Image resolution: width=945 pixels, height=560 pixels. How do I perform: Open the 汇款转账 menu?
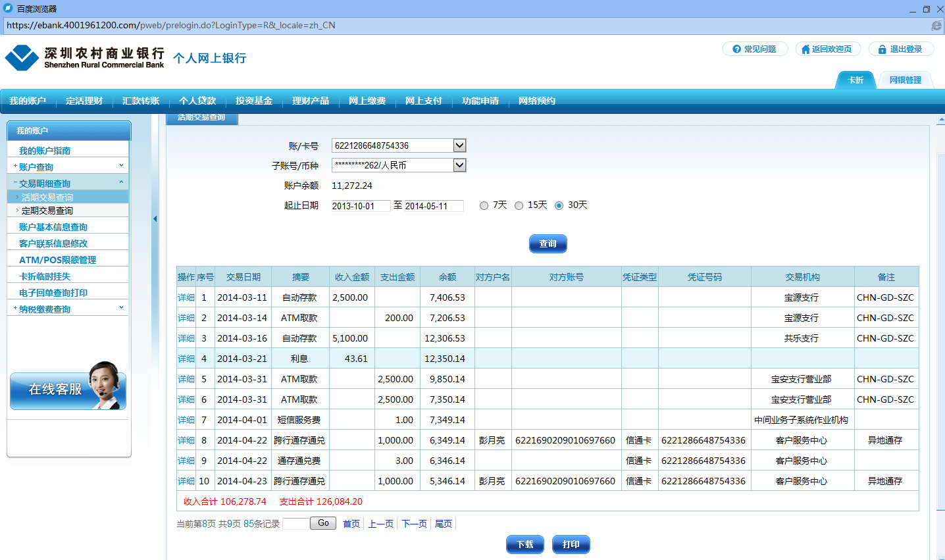click(141, 101)
